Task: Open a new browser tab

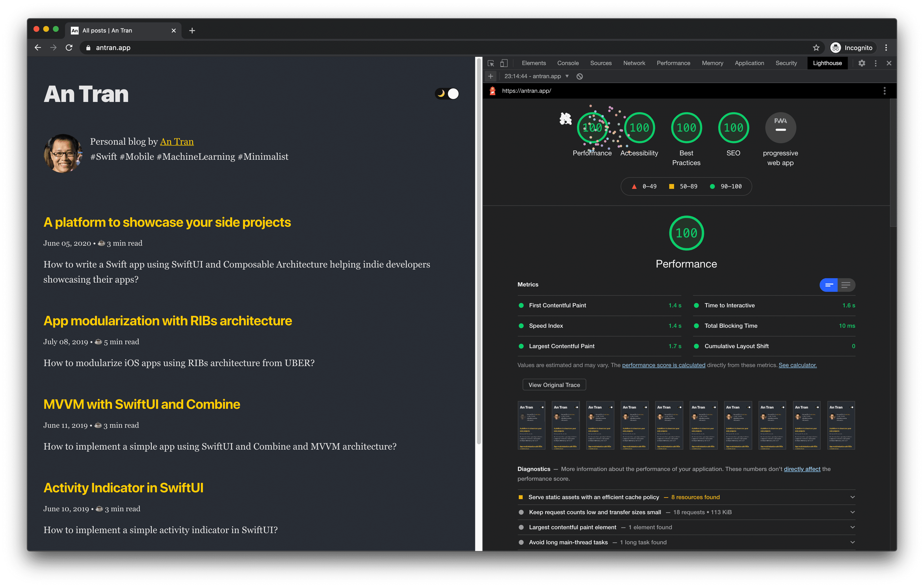Action: pos(192,30)
